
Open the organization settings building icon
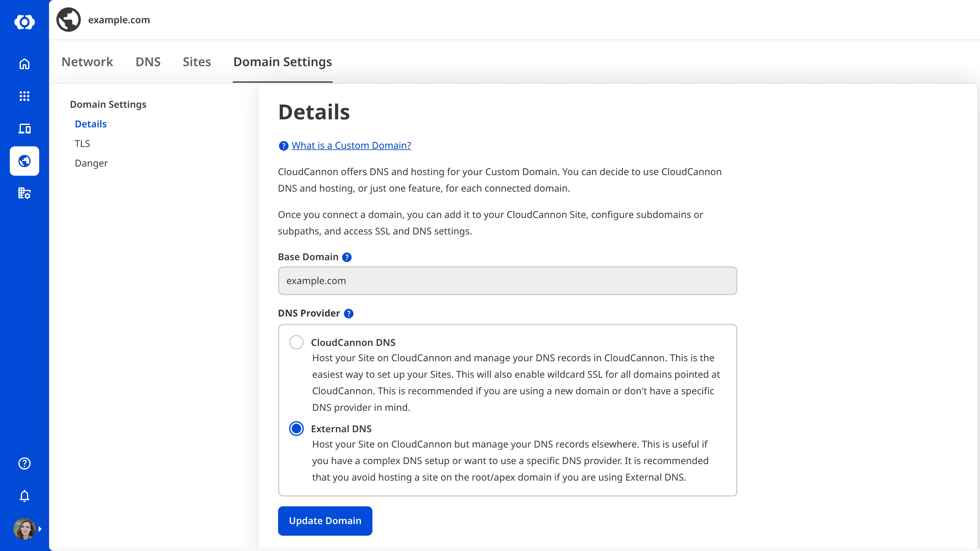point(24,193)
